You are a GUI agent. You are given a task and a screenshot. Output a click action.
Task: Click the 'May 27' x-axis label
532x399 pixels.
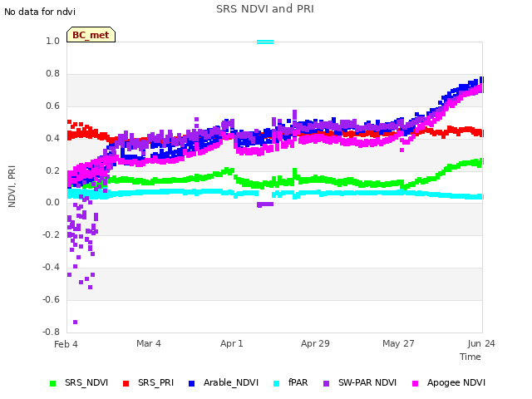(x=398, y=343)
